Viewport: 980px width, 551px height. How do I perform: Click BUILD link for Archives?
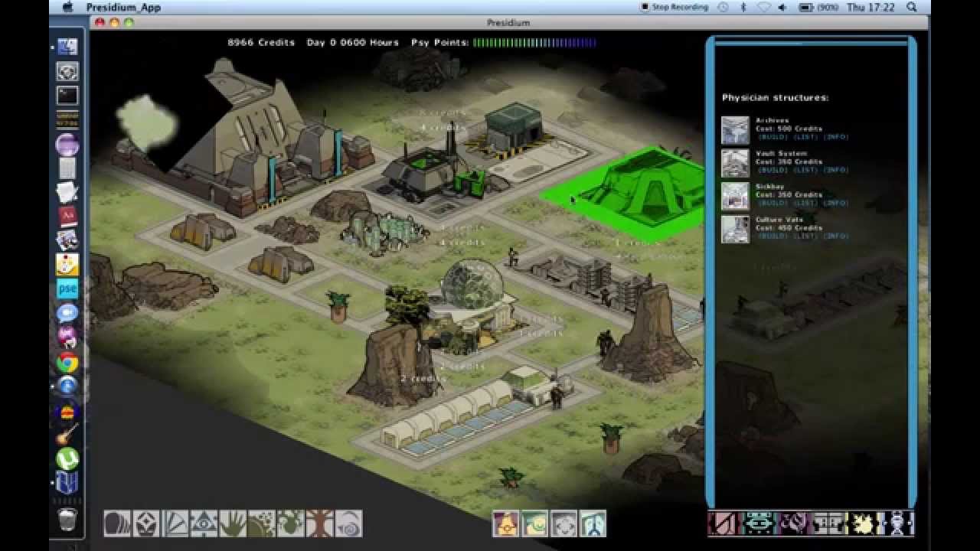(773, 137)
